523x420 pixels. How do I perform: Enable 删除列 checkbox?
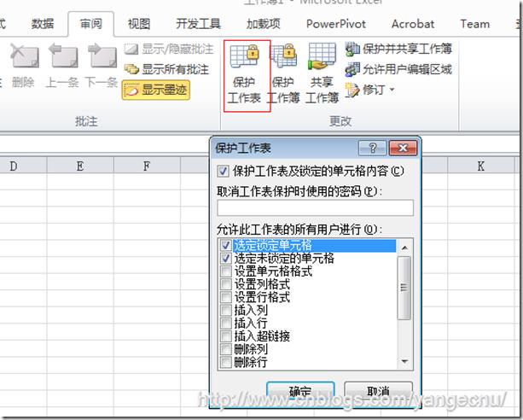click(x=226, y=349)
